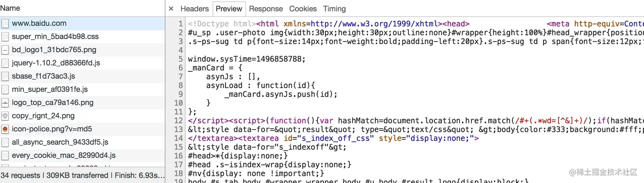Viewport: 644px width, 183px height.
Task: Open the Response tab
Action: click(266, 9)
